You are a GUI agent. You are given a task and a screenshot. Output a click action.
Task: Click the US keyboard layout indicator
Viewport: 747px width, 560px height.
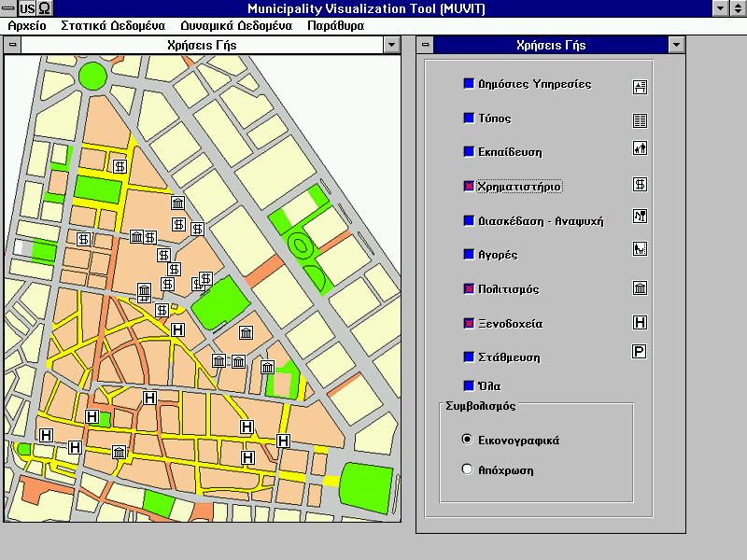pos(27,8)
